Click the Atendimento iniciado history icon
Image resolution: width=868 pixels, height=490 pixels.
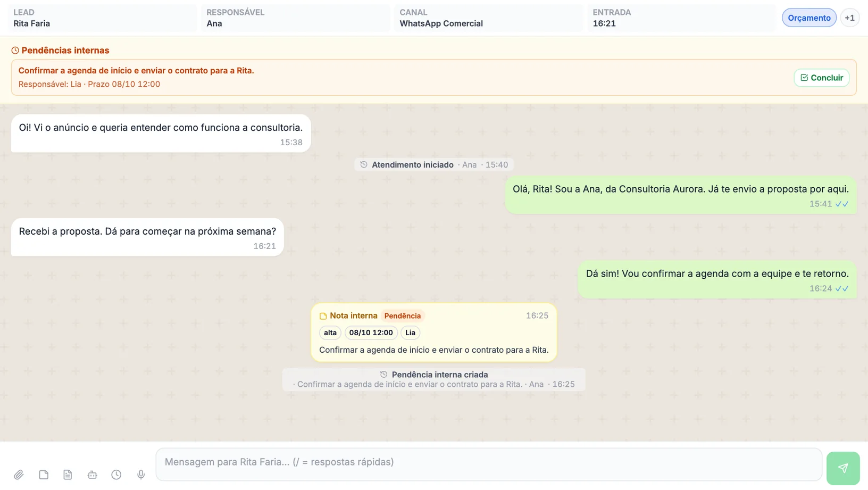pyautogui.click(x=364, y=164)
